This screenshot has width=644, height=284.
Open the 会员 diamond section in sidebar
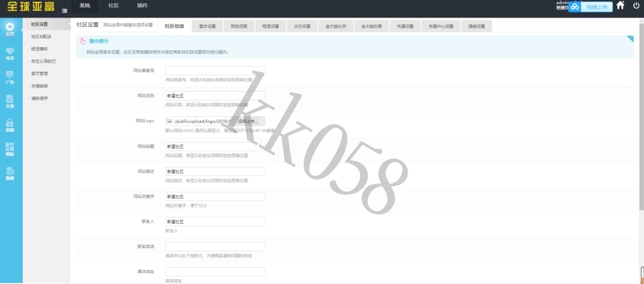(x=10, y=53)
